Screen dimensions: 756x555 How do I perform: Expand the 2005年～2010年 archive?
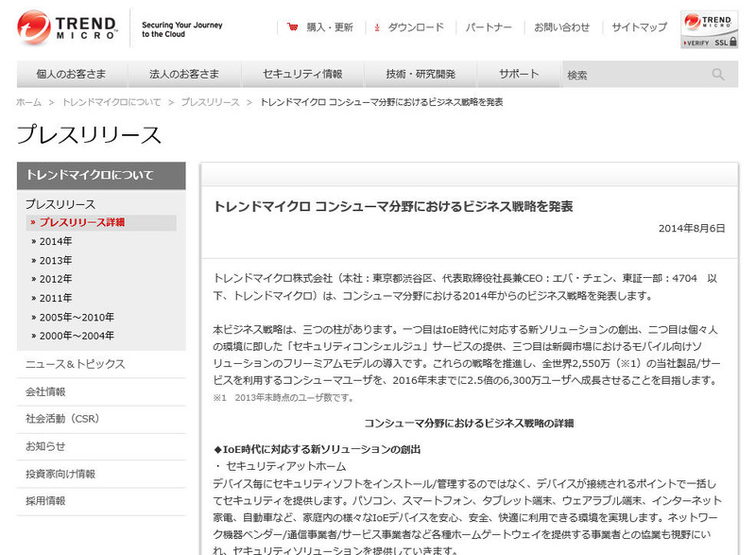[x=76, y=317]
